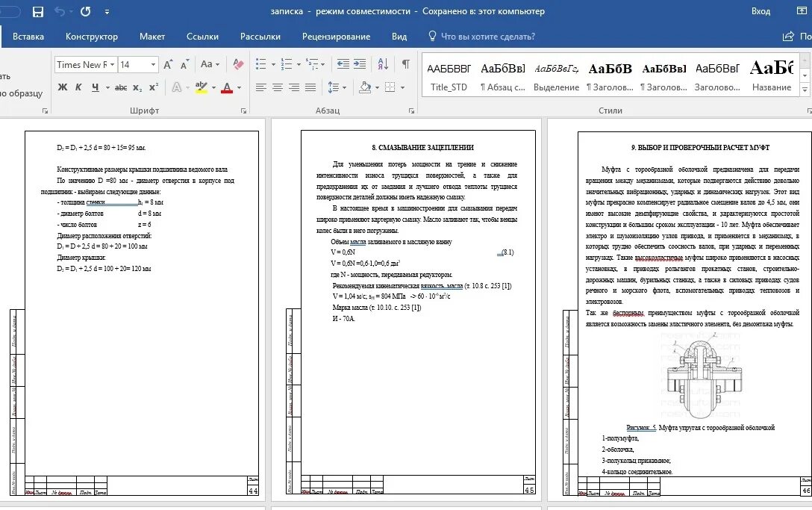
Task: Undo the last action
Action: tap(60, 11)
